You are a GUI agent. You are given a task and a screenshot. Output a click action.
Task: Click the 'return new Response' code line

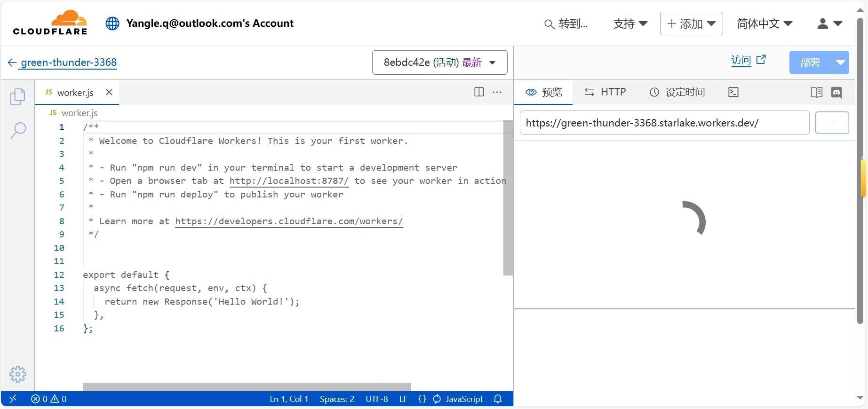(x=202, y=301)
